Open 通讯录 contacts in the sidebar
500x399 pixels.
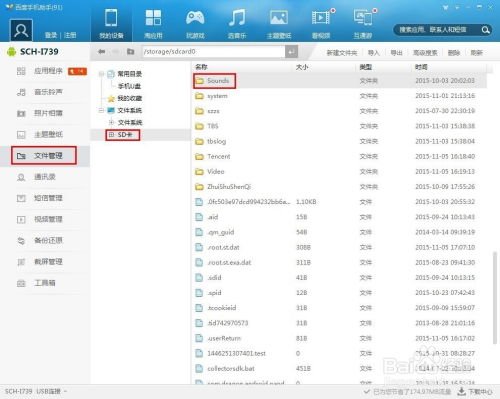click(45, 177)
